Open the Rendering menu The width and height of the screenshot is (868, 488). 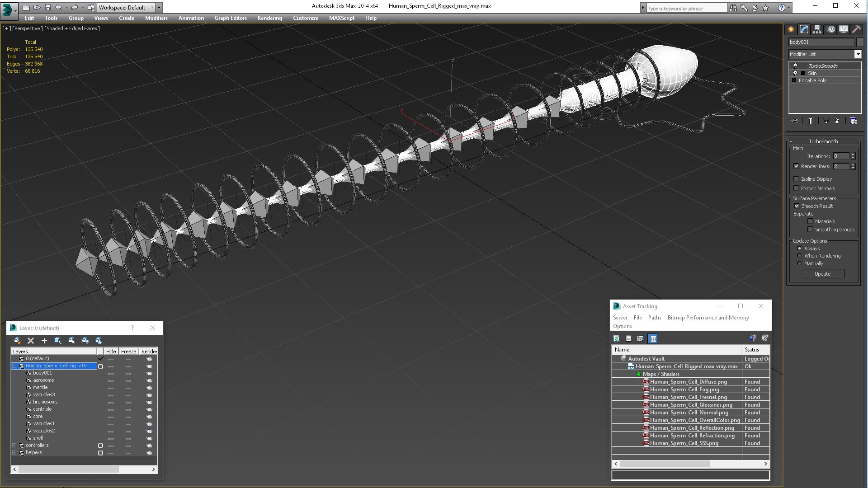click(269, 18)
